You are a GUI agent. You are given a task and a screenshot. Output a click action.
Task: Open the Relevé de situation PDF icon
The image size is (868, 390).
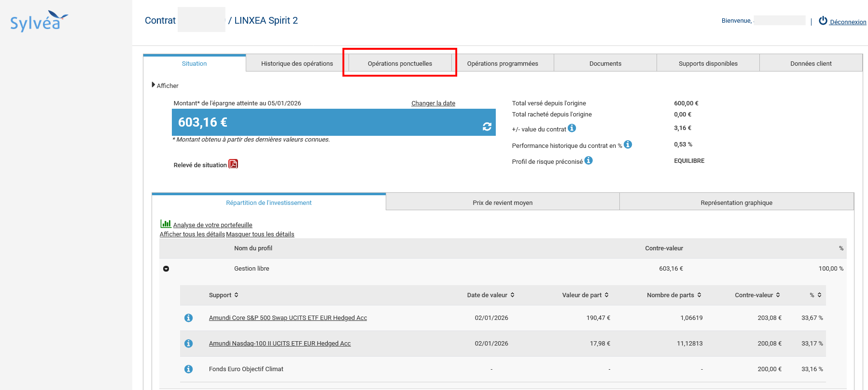233,164
